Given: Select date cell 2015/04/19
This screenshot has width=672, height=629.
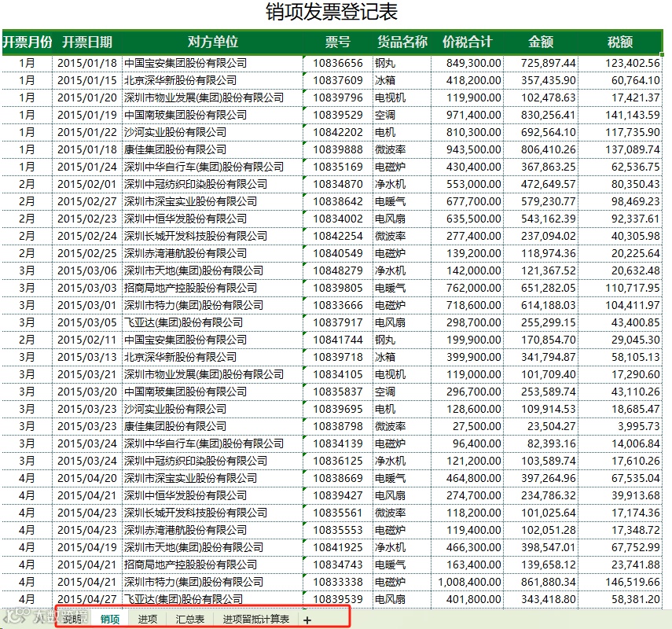Looking at the screenshot, I should pyautogui.click(x=87, y=547).
